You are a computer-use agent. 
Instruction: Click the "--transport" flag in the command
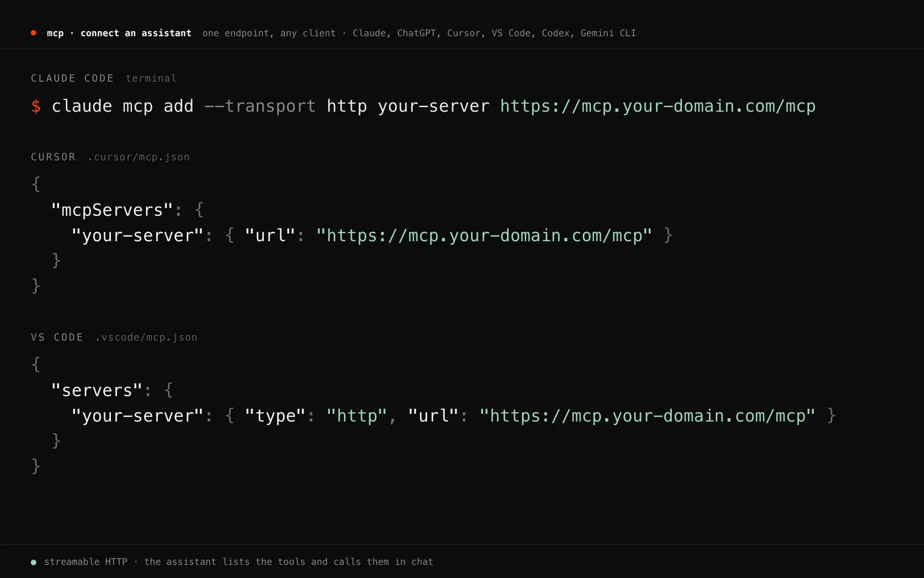tap(260, 106)
